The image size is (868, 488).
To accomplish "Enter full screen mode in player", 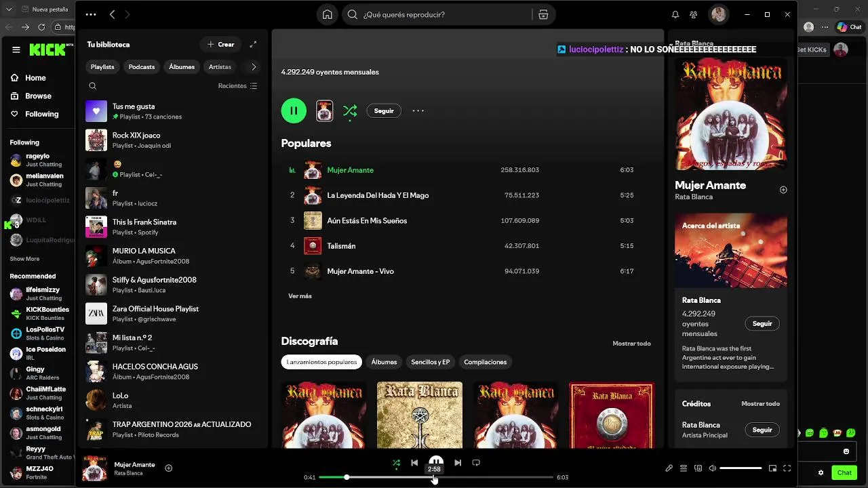I will (787, 468).
